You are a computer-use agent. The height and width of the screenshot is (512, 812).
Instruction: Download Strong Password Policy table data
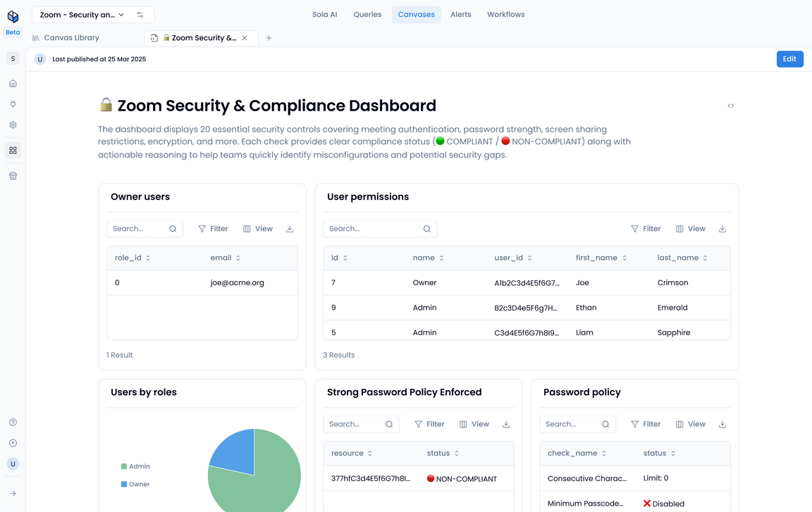pyautogui.click(x=506, y=424)
